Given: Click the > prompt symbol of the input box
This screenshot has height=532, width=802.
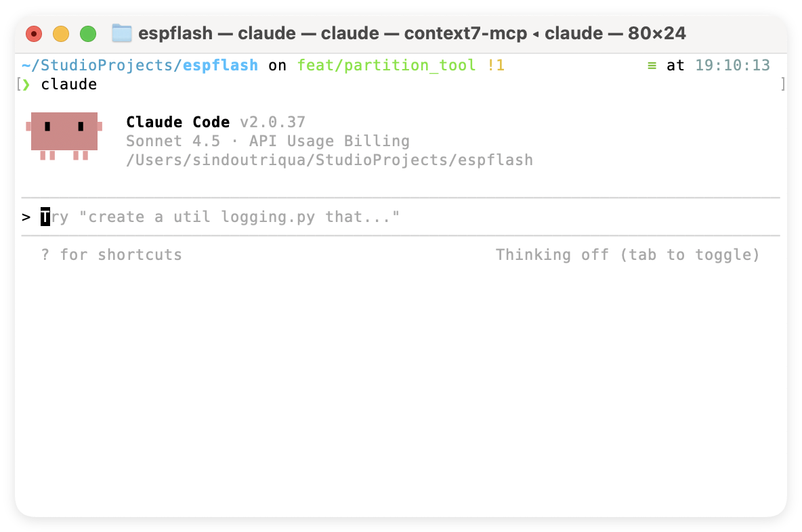Looking at the screenshot, I should (26, 217).
